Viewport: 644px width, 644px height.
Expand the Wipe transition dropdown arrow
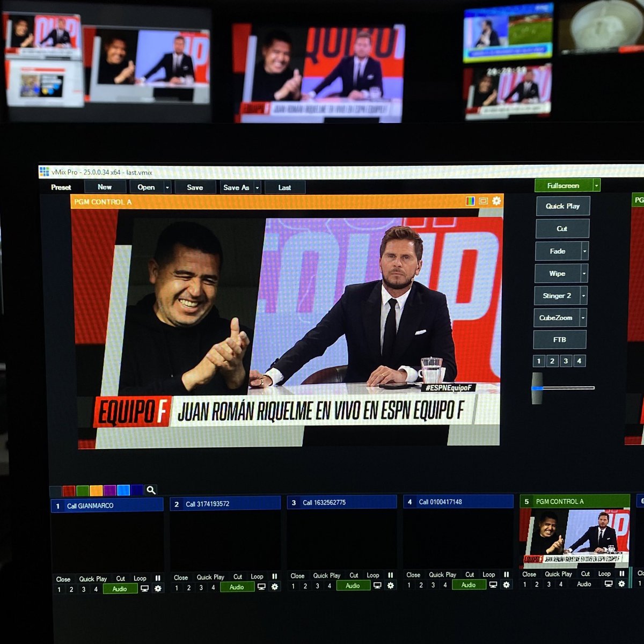tap(584, 274)
